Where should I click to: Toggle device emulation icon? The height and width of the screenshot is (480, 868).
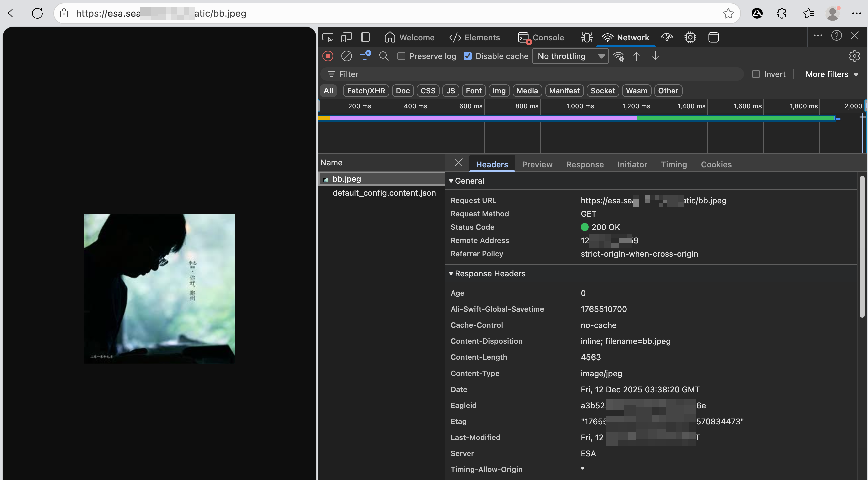346,37
